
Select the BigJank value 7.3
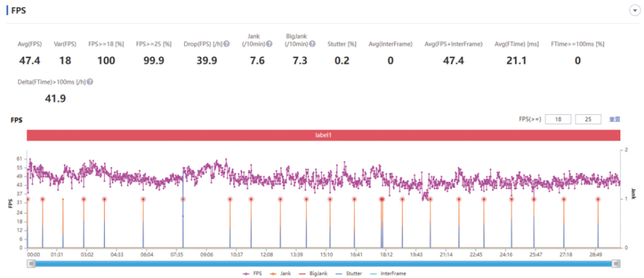click(301, 61)
